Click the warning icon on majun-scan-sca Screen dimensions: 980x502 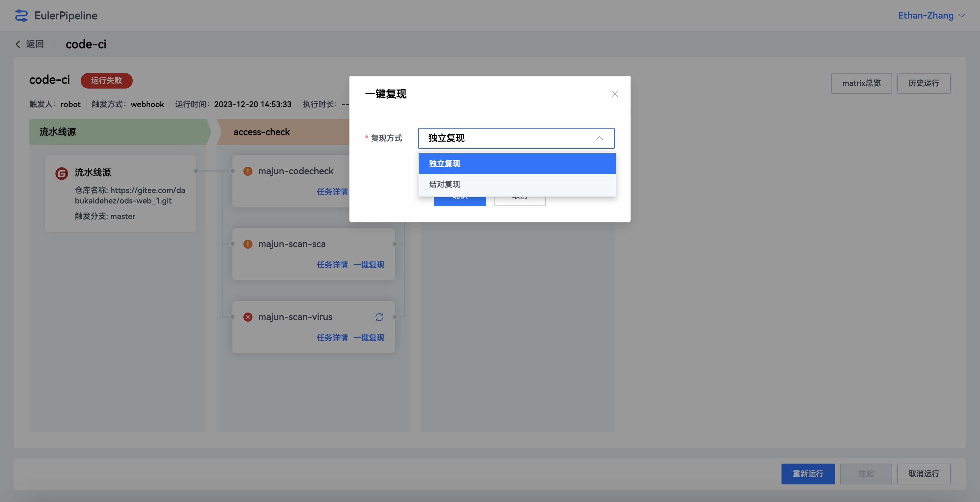point(248,244)
